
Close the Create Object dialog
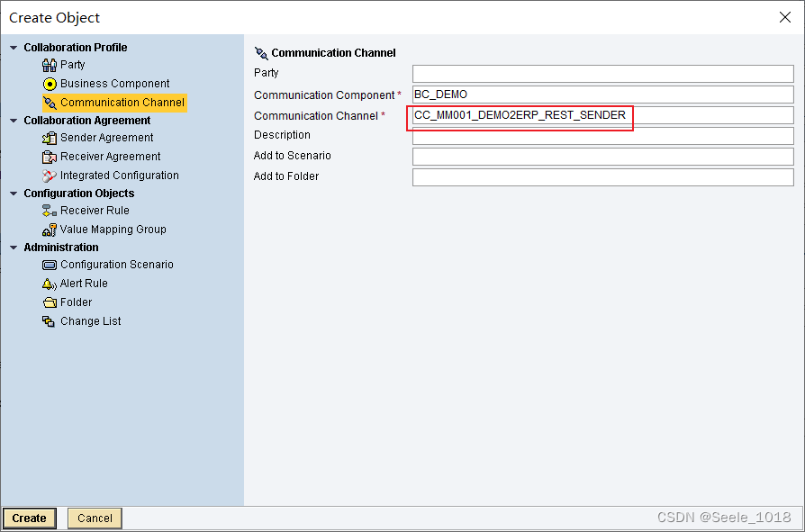(x=785, y=17)
